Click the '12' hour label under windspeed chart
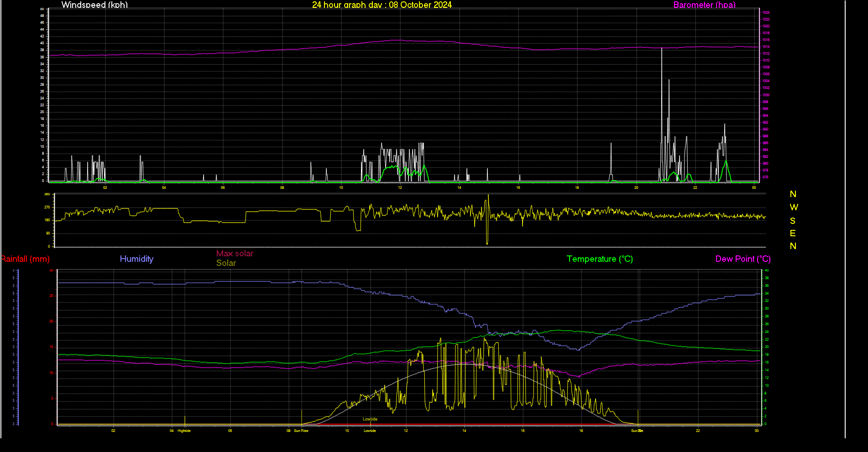This screenshot has height=452, width=868. click(400, 187)
